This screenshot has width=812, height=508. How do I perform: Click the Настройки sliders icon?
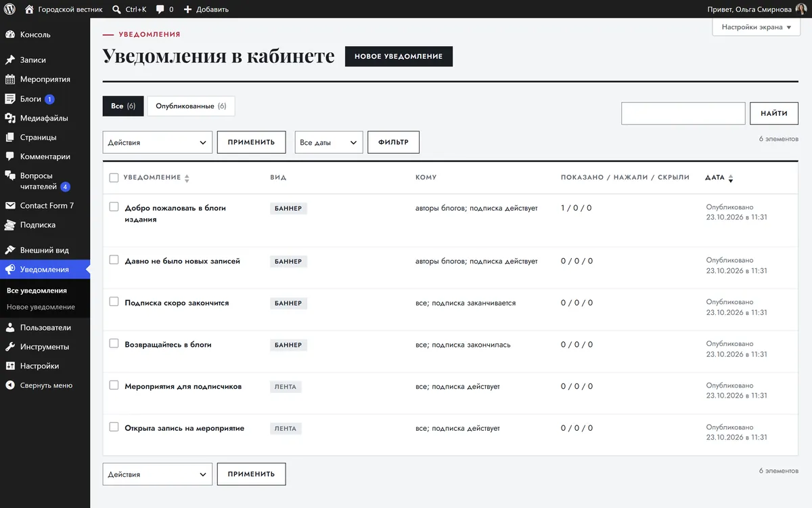pos(10,366)
